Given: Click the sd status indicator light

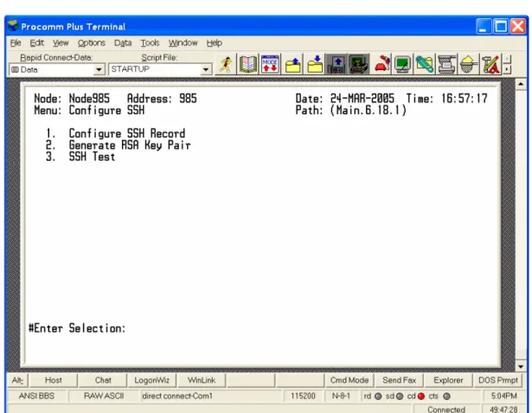Looking at the screenshot, I should (400, 396).
